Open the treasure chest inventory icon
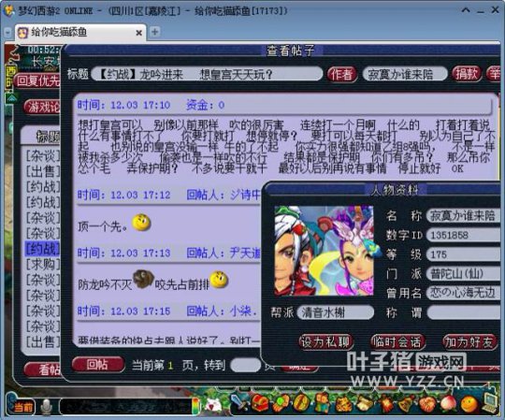505x420 pixels. click(x=260, y=403)
